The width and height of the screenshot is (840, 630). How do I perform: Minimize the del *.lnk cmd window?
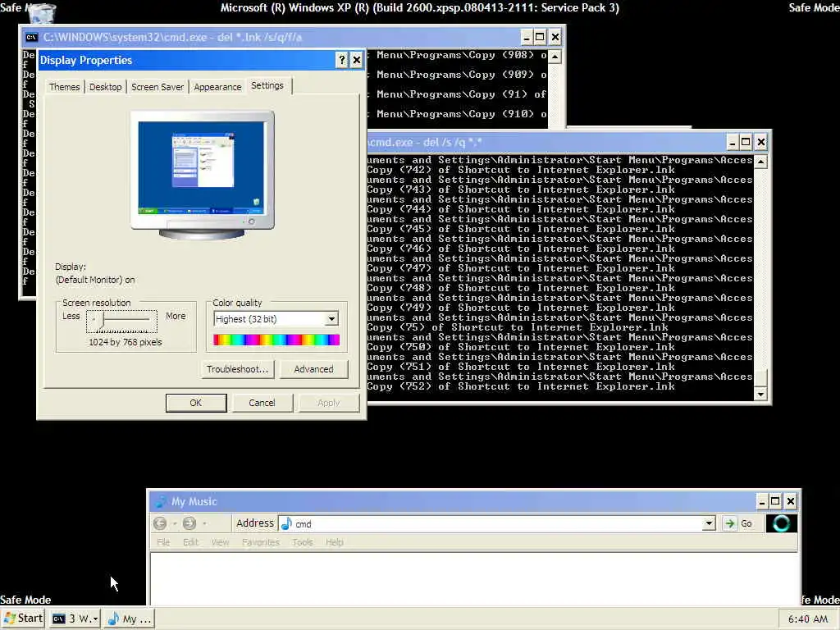click(526, 37)
